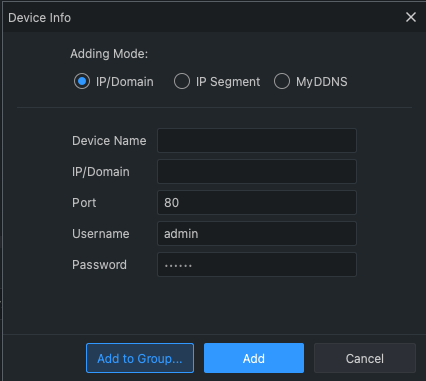Click the 'Device Name' label text
Image resolution: width=426 pixels, height=381 pixels.
pyautogui.click(x=109, y=141)
